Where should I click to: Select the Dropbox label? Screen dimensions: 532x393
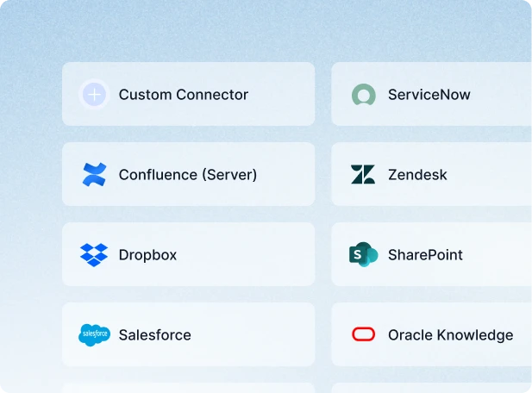[x=147, y=255]
